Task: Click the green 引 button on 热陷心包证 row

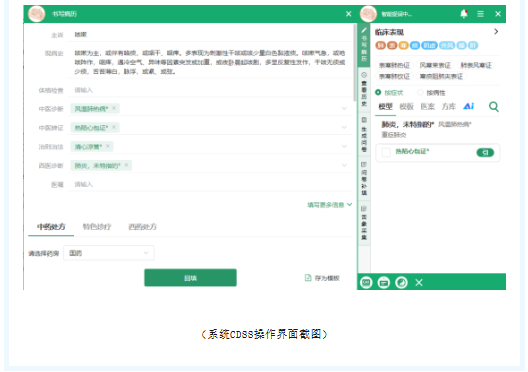Action: click(485, 153)
